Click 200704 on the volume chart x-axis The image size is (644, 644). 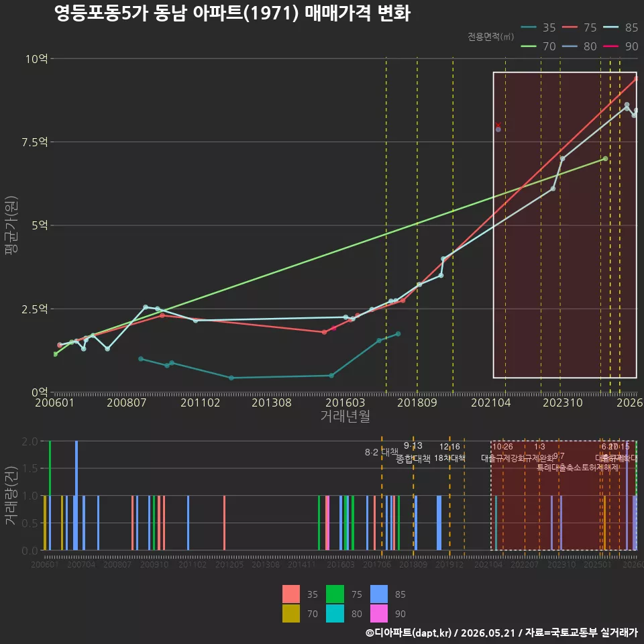coord(81,565)
